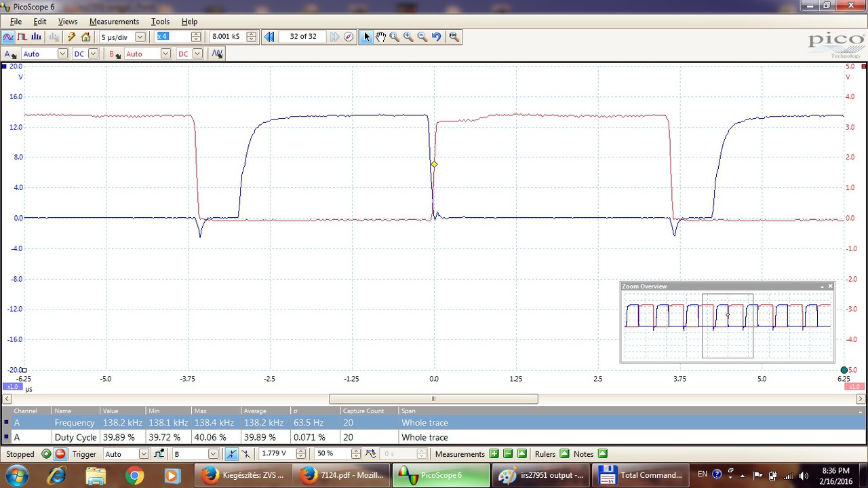
Task: Click the yellow trigger marker diamond
Action: coord(434,164)
